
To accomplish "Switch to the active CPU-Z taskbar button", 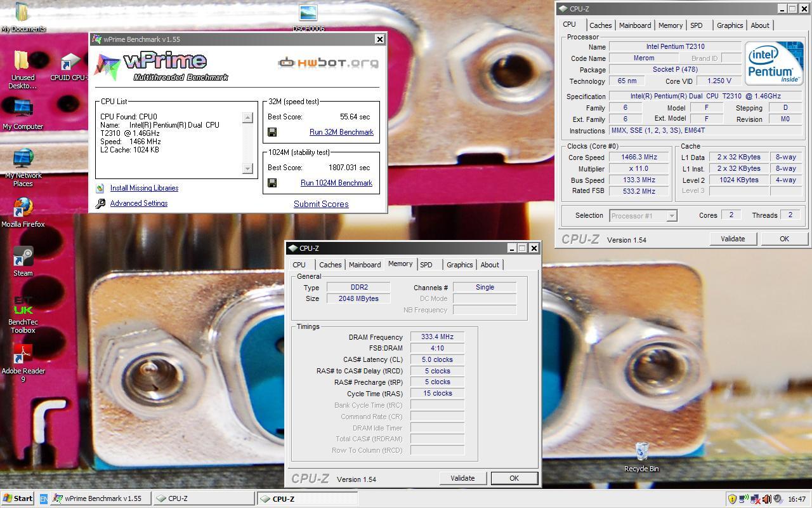I will (x=306, y=498).
